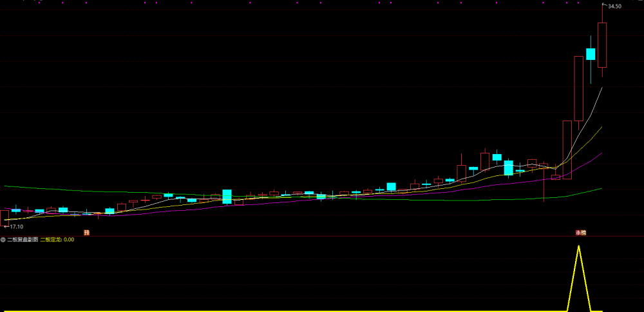The width and height of the screenshot is (644, 312).
Task: Click the 17.10 low price label
Action: [17, 226]
